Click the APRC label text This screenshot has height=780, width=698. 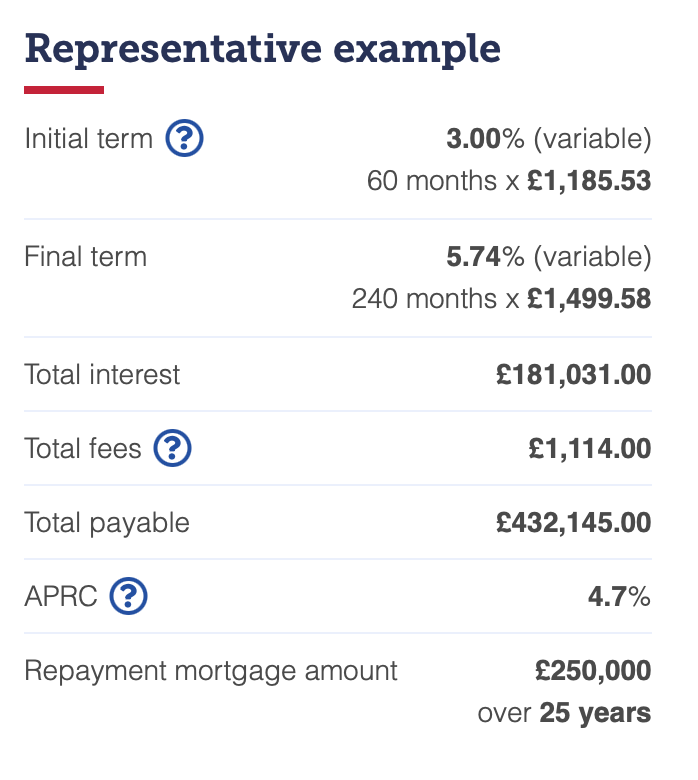point(61,596)
